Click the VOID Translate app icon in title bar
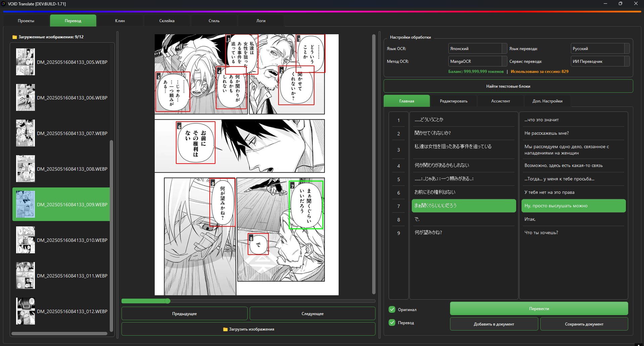The image size is (644, 346). tap(3, 4)
